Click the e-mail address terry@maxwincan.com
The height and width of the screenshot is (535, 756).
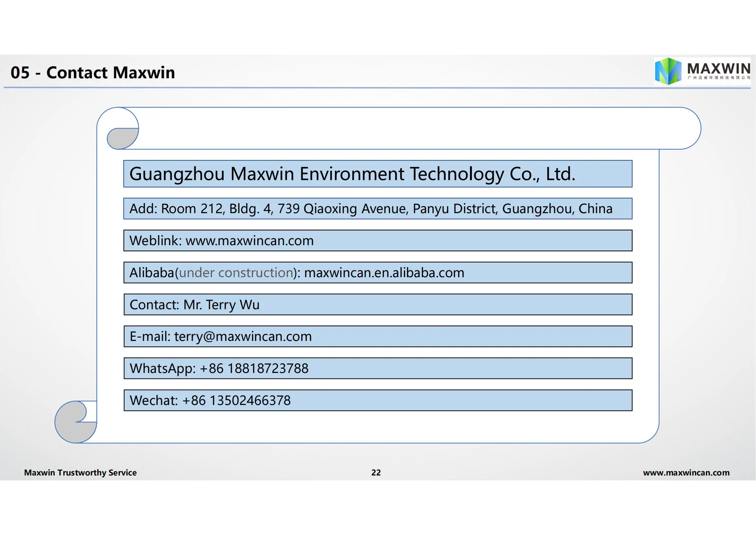coord(243,337)
